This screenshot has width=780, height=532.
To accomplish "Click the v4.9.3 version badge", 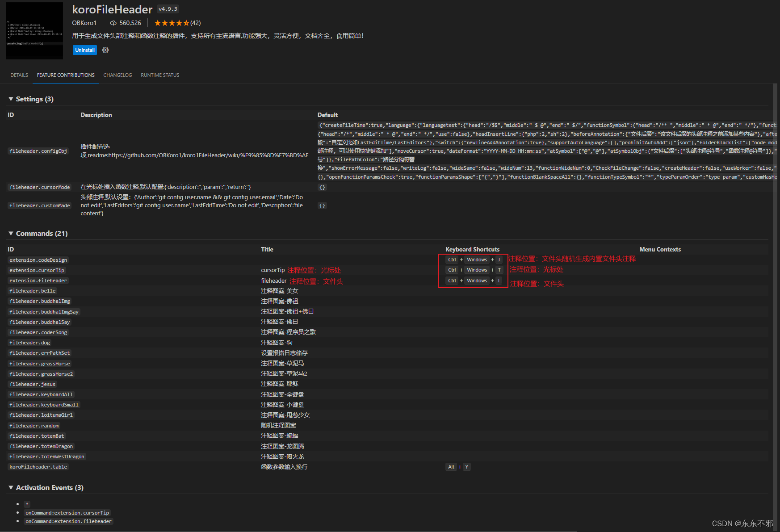I will [168, 8].
